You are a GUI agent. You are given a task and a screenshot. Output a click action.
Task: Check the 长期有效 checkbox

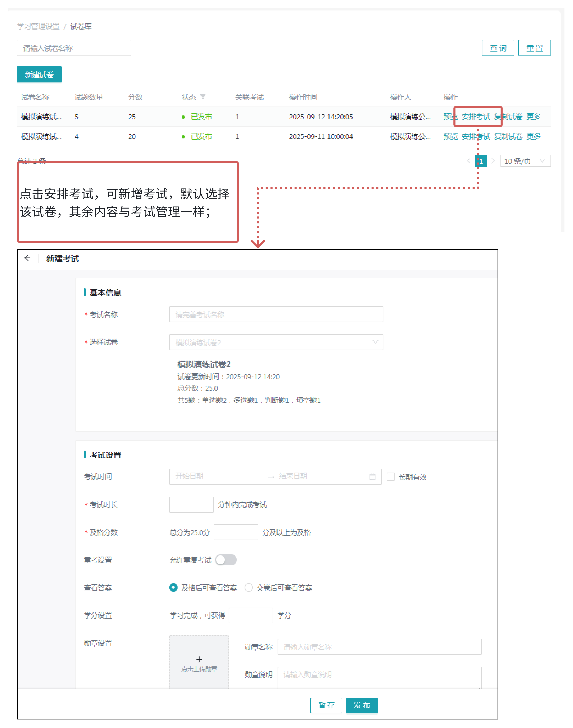[x=390, y=477]
